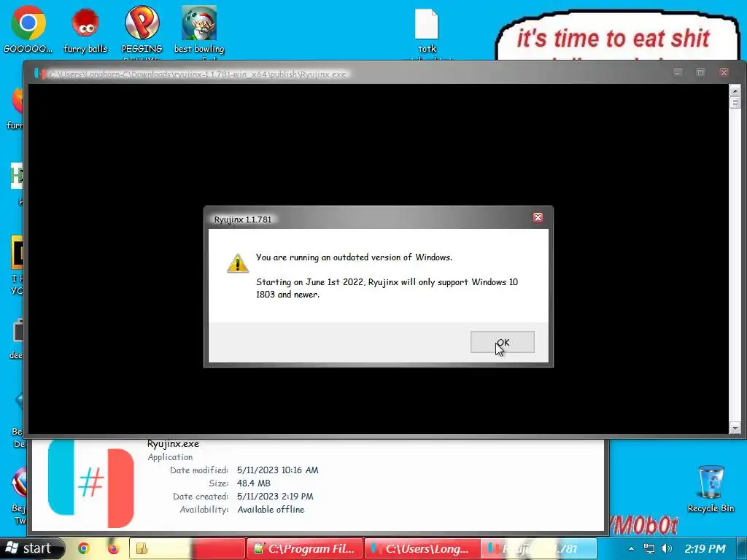
Task: Click the Available offline value
Action: (x=271, y=509)
